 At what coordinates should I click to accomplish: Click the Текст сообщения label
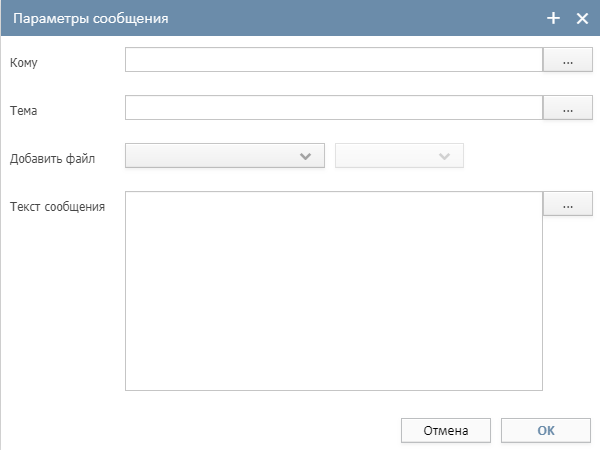(x=57, y=207)
